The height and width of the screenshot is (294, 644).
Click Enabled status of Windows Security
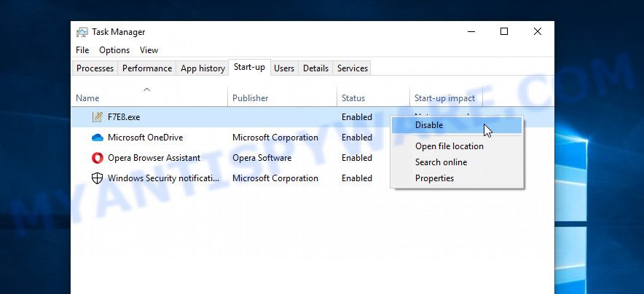pyautogui.click(x=357, y=178)
